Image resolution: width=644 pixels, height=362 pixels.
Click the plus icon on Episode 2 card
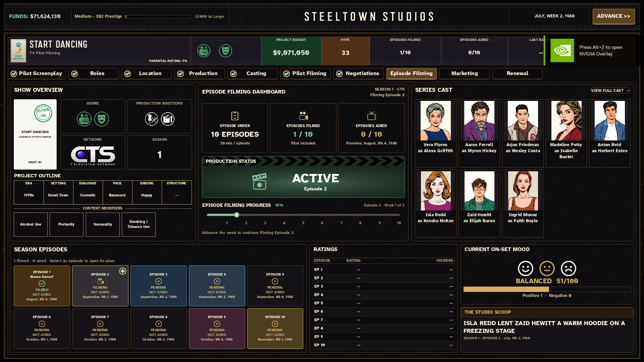coord(123,271)
